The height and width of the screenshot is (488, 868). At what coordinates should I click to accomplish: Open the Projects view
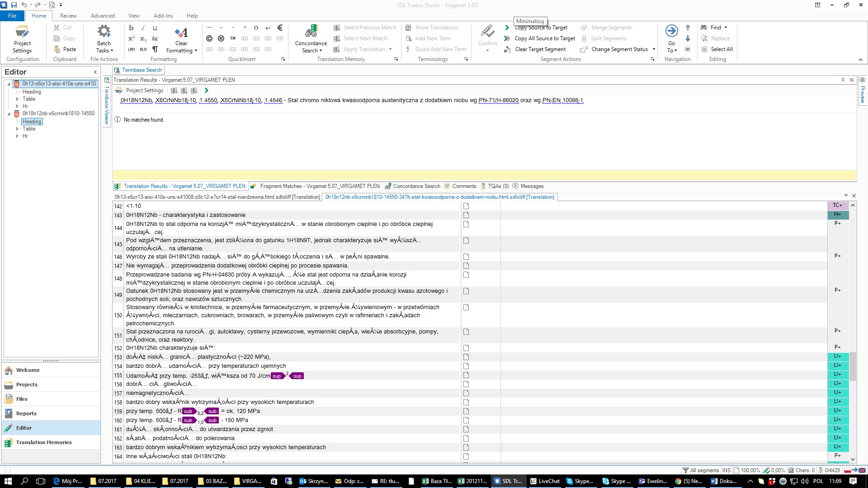(51, 385)
